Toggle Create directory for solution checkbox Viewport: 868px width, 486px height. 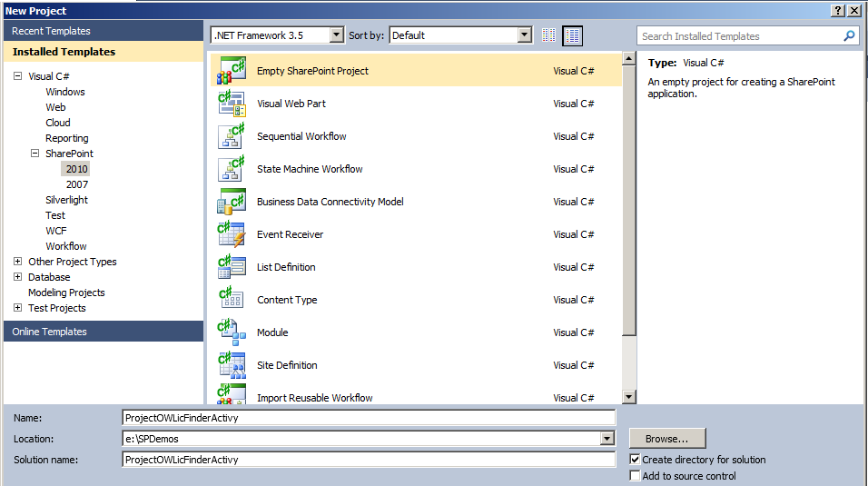tap(635, 460)
